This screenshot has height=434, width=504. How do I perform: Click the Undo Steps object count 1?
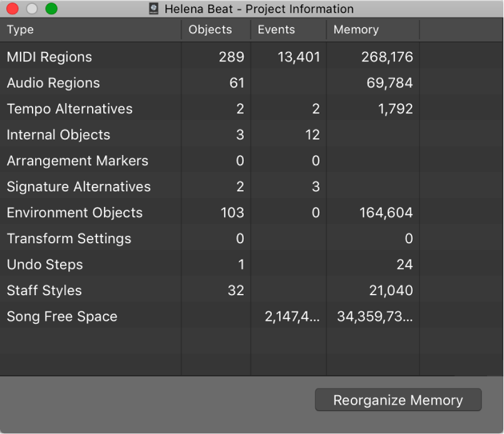click(x=241, y=265)
